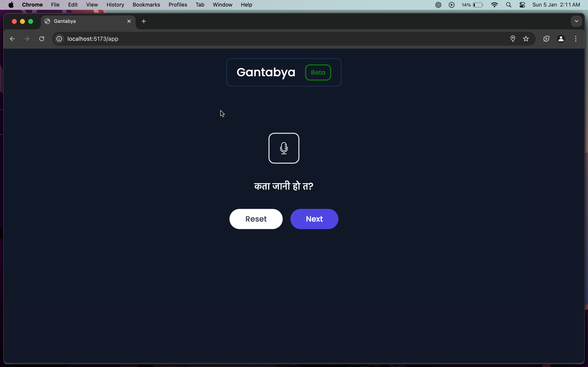
Task: Open the Chrome profile avatar icon
Action: [561, 39]
